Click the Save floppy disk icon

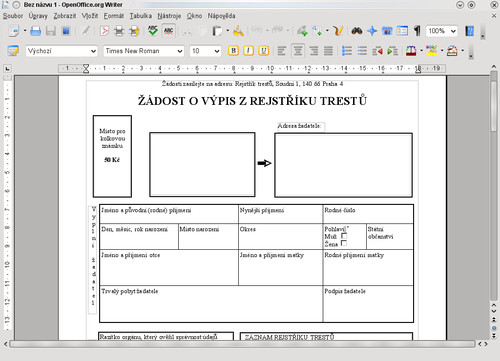tap(51, 31)
